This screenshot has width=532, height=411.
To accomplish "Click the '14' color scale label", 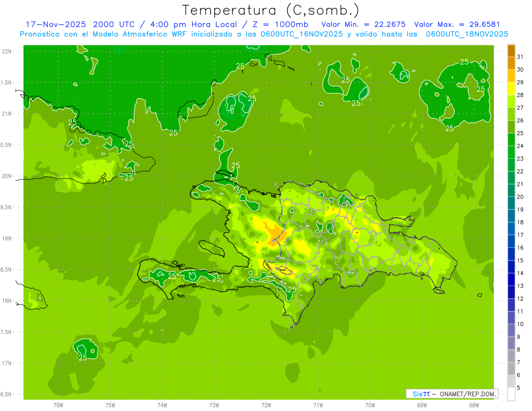I will pos(520,273).
